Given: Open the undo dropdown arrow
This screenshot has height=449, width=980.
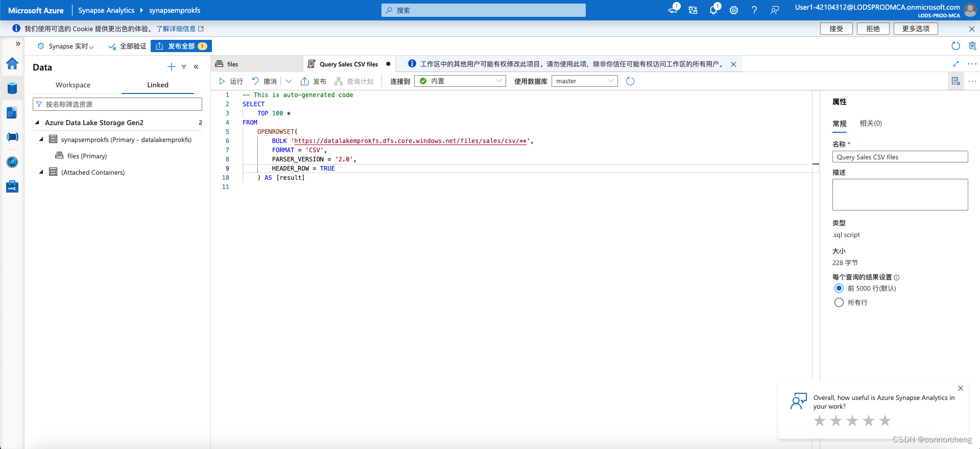Looking at the screenshot, I should pos(289,81).
